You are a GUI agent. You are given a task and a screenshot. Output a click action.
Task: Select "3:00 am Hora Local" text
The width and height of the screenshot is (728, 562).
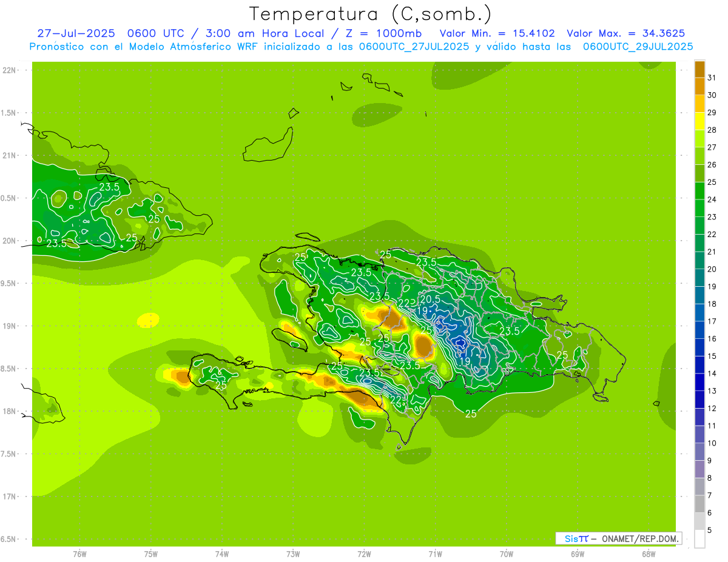coord(264,33)
